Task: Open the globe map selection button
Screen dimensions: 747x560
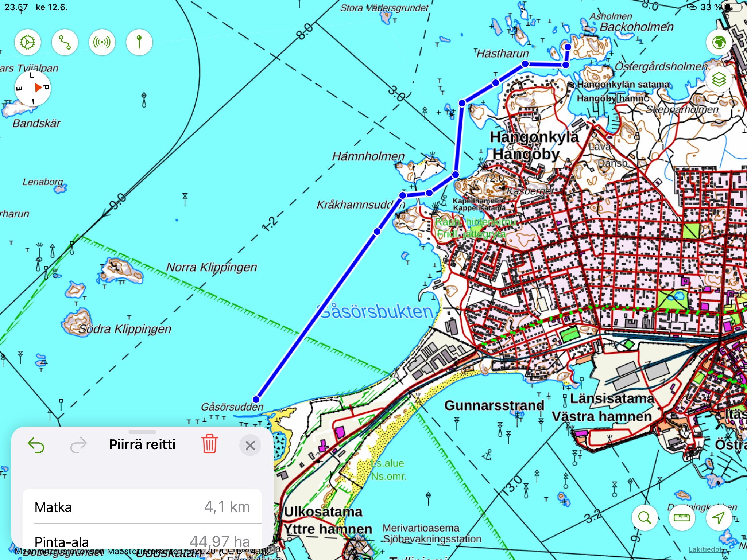Action: tap(719, 42)
